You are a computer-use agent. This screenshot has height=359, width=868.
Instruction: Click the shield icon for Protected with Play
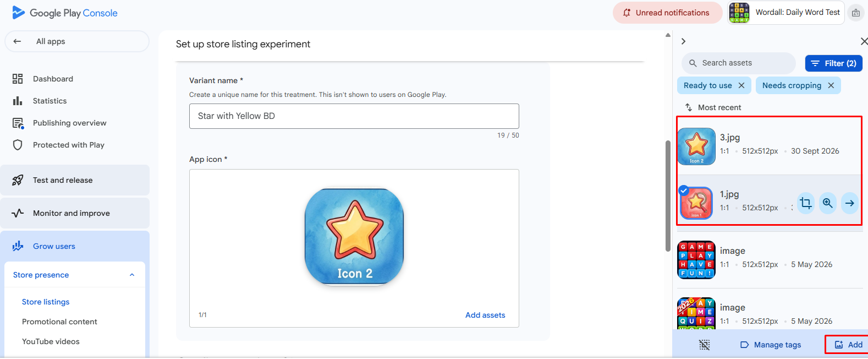(18, 145)
